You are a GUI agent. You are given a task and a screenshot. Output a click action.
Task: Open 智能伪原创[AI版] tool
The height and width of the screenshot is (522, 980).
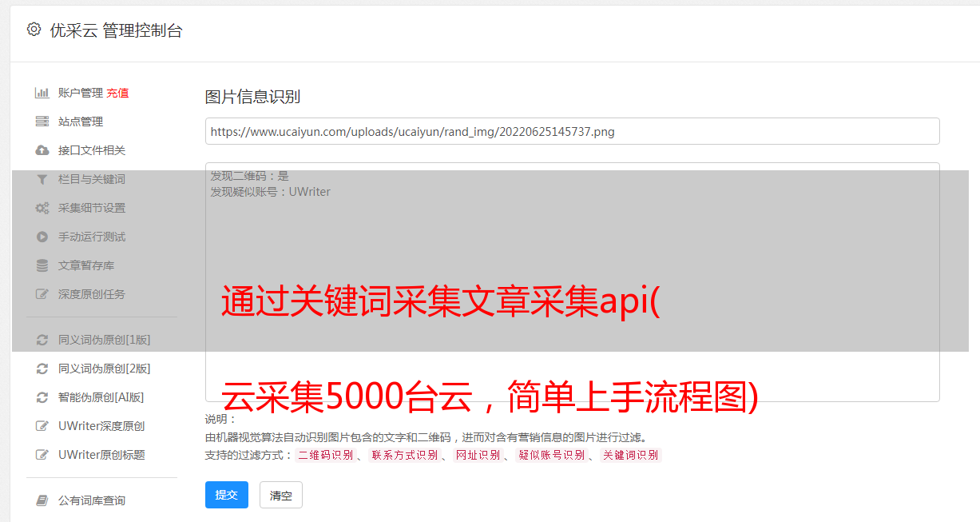(x=101, y=397)
